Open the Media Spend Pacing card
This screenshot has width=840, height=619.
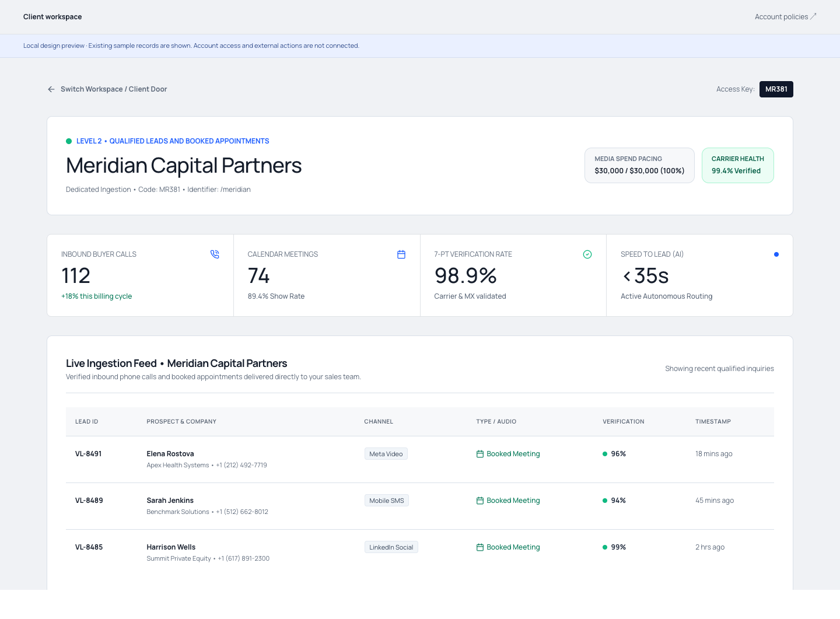tap(639, 165)
